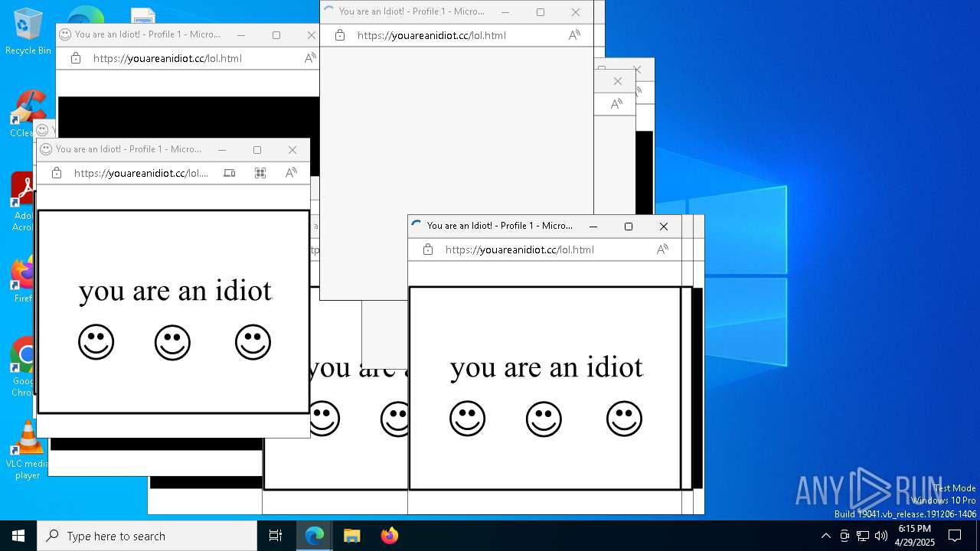Open the notification center icon
The image size is (980, 551).
[x=955, y=536]
